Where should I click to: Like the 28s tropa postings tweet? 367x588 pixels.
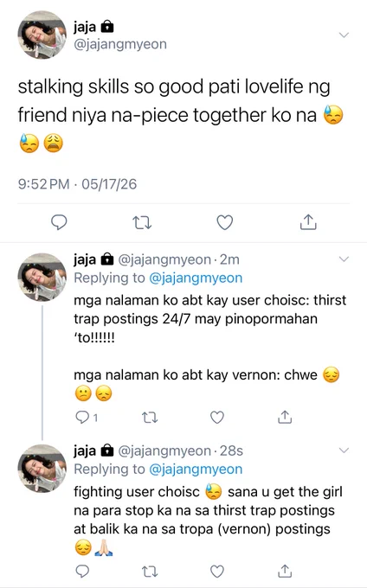click(x=217, y=571)
